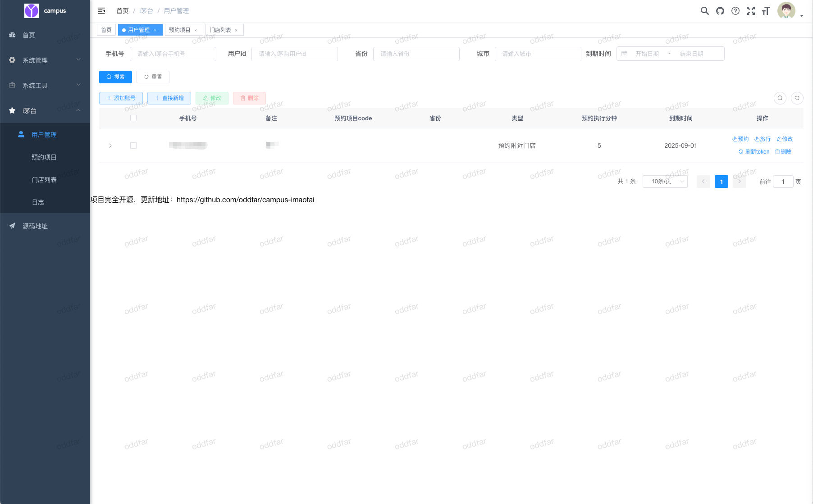This screenshot has width=813, height=504.
Task: Collapse the sidebar with hamburger icon
Action: (101, 11)
